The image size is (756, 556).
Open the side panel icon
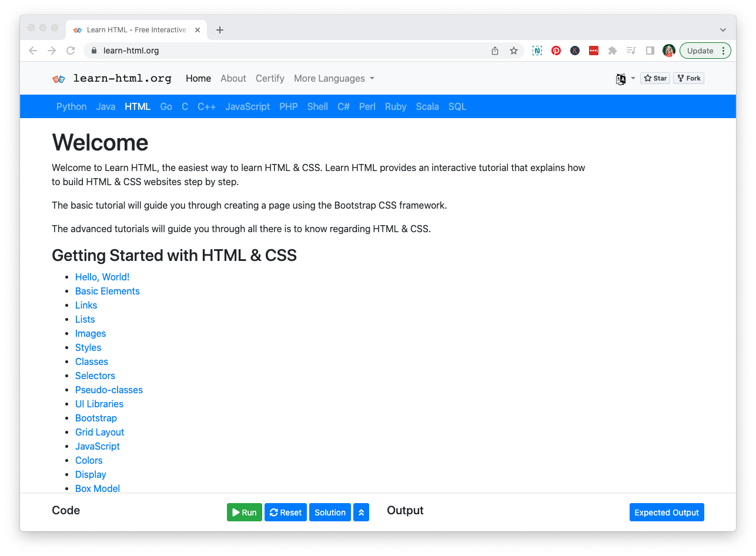point(650,51)
